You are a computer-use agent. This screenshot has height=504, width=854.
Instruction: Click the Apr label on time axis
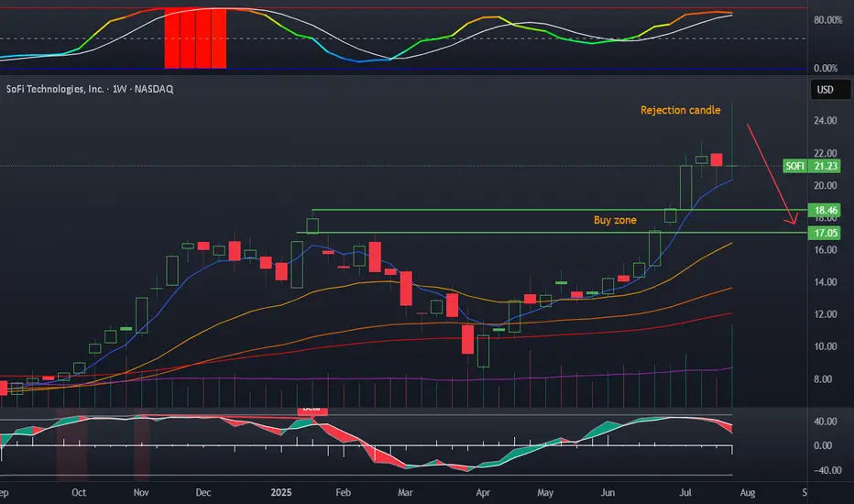(483, 493)
